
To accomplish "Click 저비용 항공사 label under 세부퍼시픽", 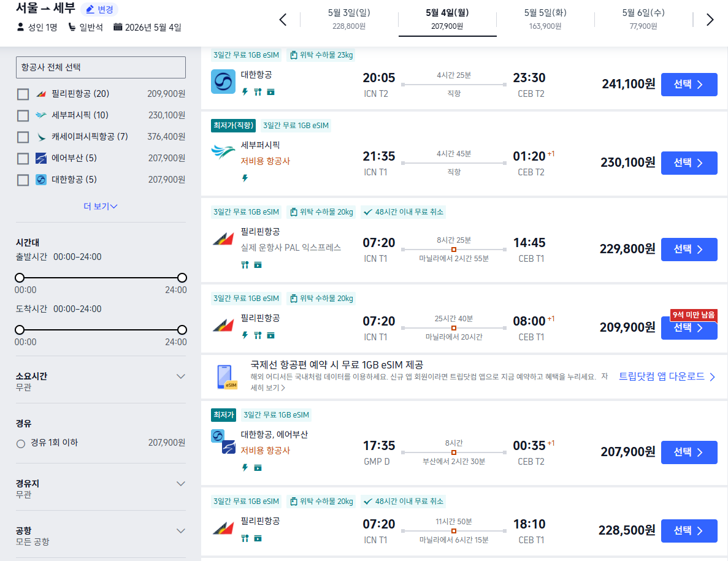I will pos(265,161).
